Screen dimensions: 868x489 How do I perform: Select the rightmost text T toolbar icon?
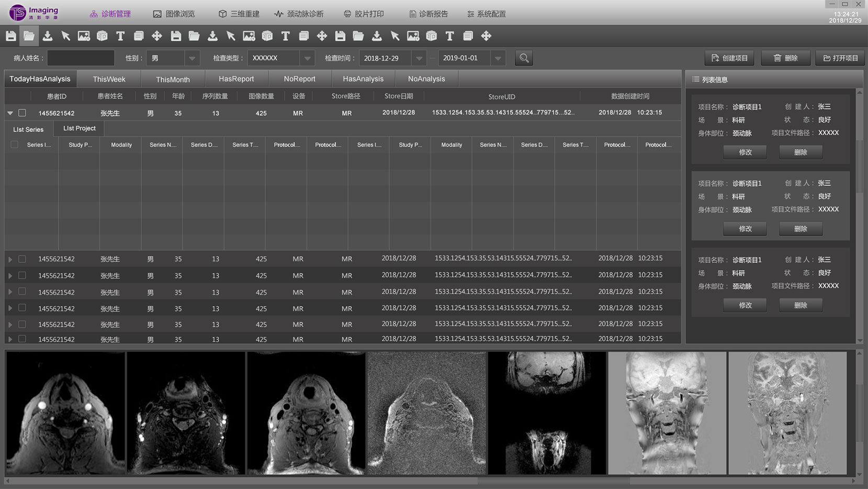tap(449, 36)
